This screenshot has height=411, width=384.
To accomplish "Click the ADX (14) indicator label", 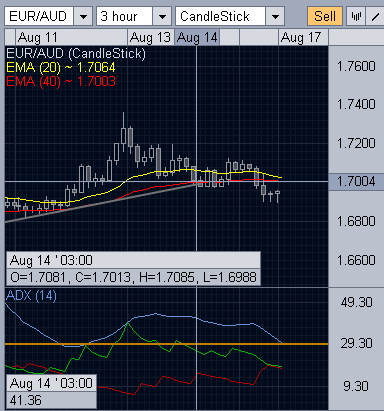I will click(31, 295).
